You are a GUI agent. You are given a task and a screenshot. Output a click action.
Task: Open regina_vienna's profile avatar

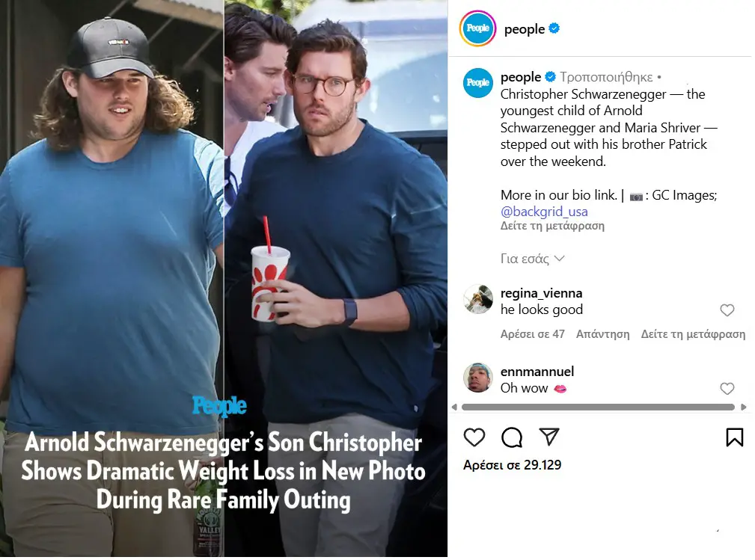477,299
